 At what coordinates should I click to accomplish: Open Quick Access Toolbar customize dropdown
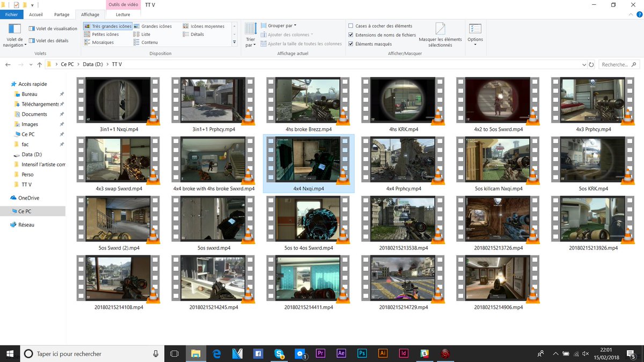33,4
